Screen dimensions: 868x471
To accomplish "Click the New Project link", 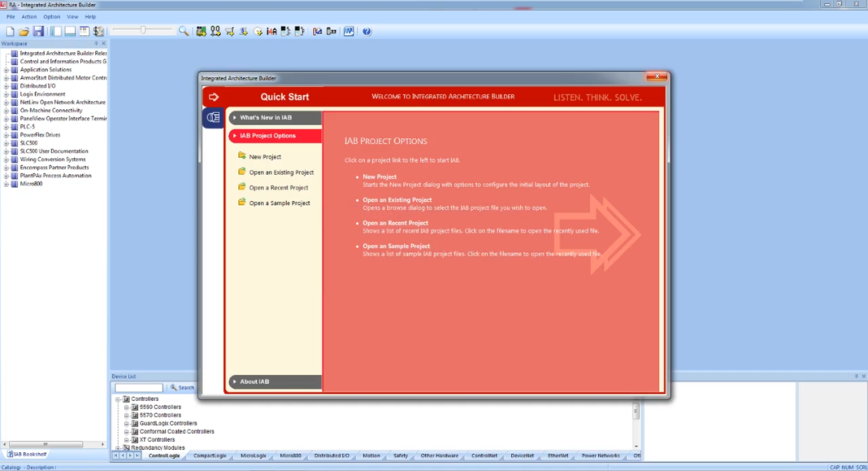I will click(x=265, y=157).
